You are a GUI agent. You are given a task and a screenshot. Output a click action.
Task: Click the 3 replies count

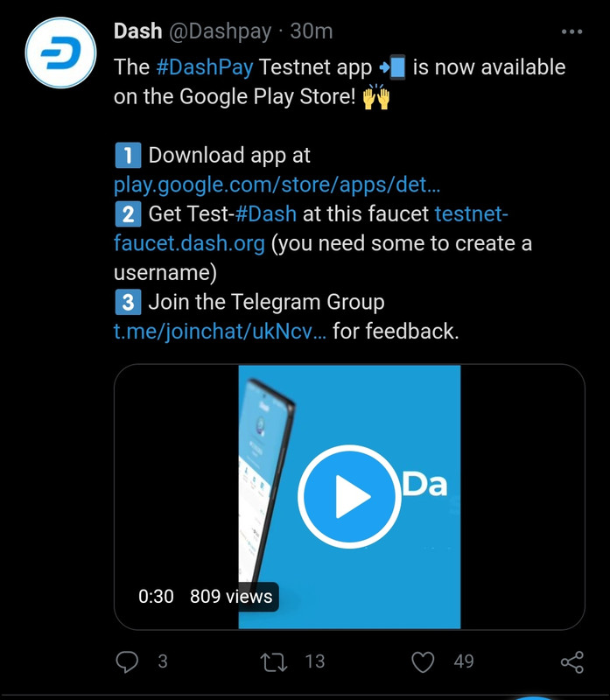click(x=163, y=661)
